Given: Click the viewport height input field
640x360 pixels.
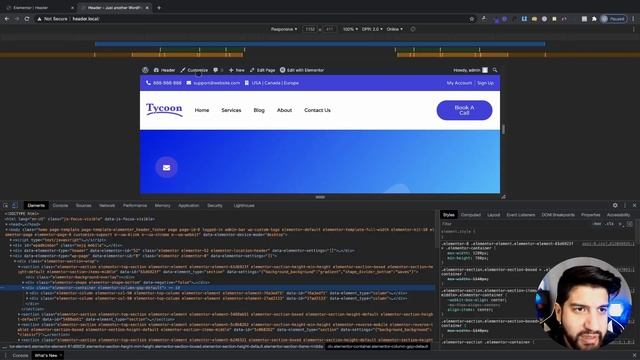Looking at the screenshot, I should point(329,29).
